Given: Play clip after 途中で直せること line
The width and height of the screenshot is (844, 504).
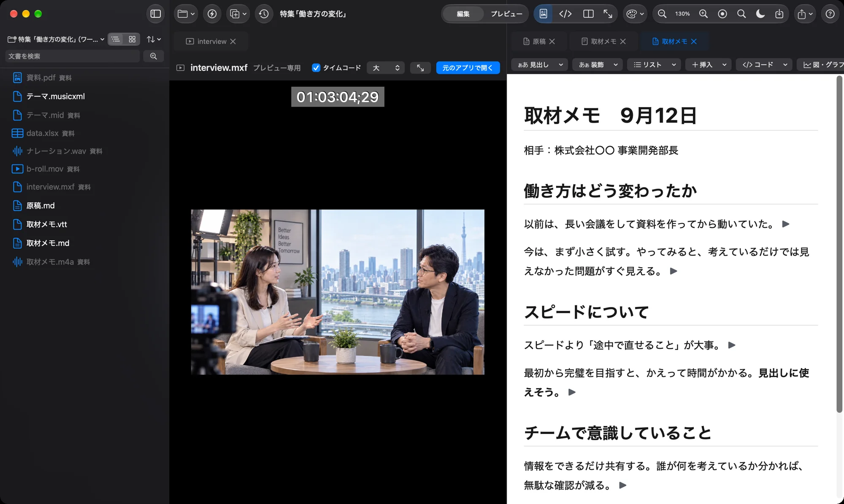Looking at the screenshot, I should (732, 345).
